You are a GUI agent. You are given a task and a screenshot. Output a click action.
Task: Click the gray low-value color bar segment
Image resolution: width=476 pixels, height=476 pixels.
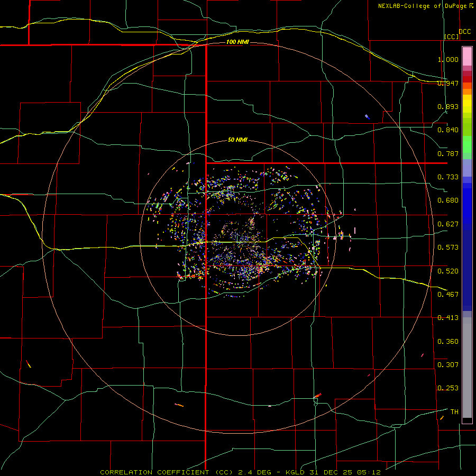(x=467, y=368)
